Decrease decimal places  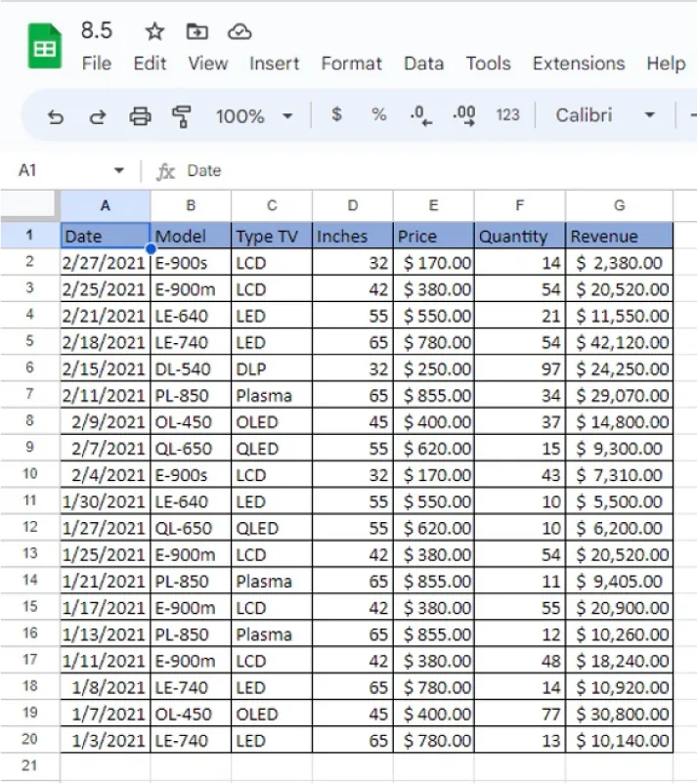(421, 115)
